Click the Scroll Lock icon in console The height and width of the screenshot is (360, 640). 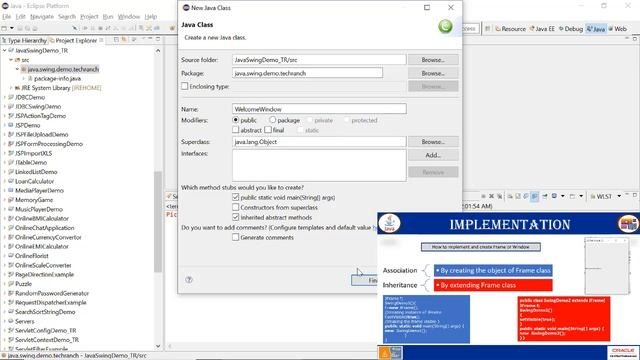pyautogui.click(x=518, y=196)
